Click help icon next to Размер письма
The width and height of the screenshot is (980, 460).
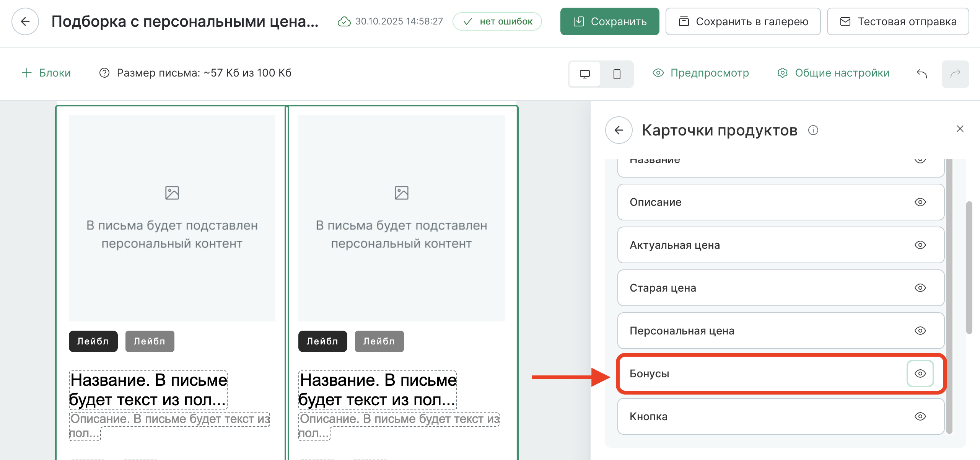[x=104, y=73]
